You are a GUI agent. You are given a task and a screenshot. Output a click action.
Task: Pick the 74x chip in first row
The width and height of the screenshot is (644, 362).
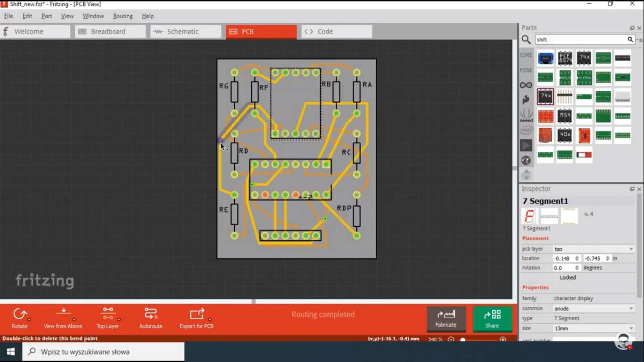pos(584,58)
